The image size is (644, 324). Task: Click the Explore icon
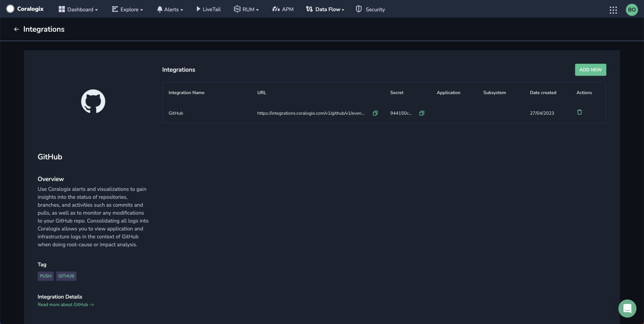tap(115, 9)
